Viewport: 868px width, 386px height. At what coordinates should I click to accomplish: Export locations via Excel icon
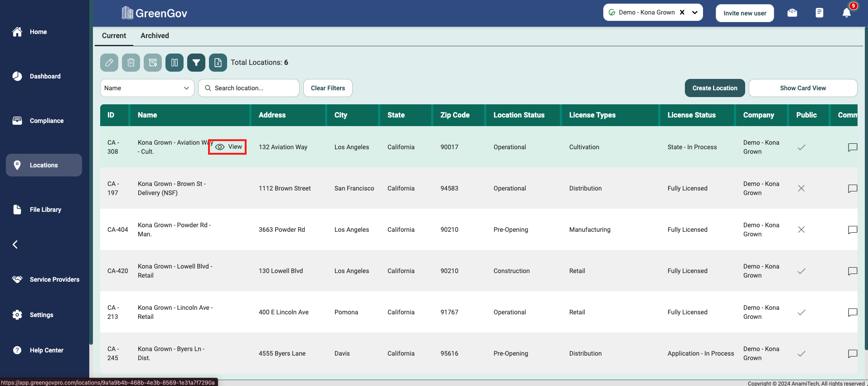point(218,63)
